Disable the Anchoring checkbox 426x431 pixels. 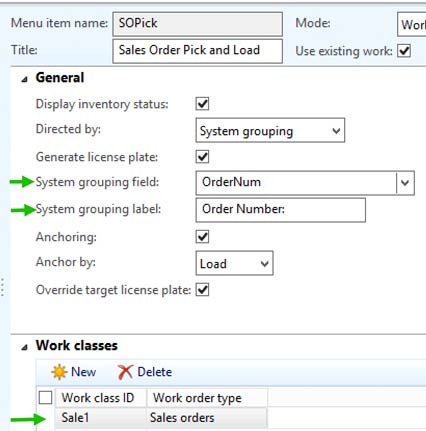202,237
